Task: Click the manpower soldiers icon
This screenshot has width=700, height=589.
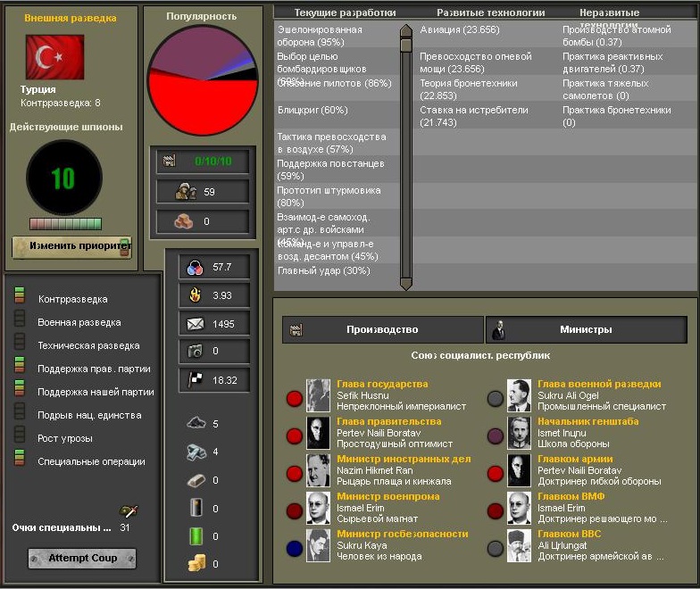Action: 186,191
